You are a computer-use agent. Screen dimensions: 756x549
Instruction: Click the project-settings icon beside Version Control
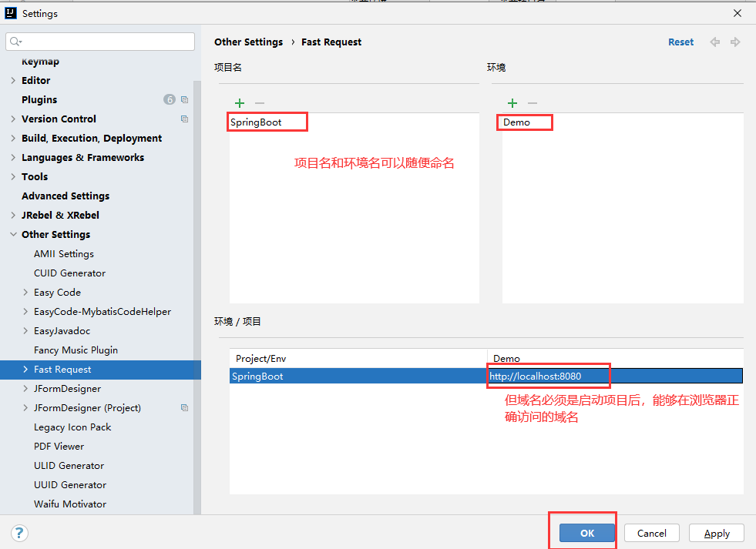[183, 119]
